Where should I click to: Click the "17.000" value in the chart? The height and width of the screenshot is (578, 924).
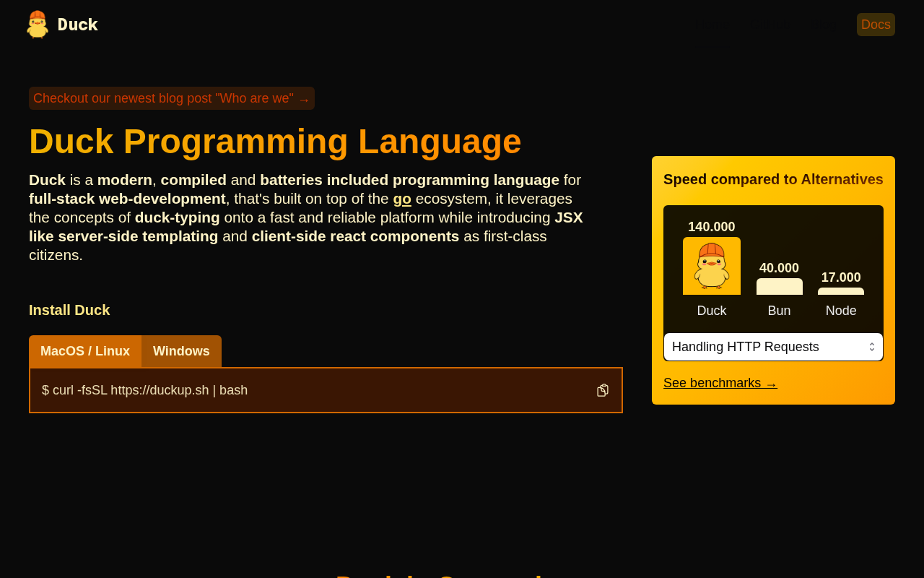841,277
